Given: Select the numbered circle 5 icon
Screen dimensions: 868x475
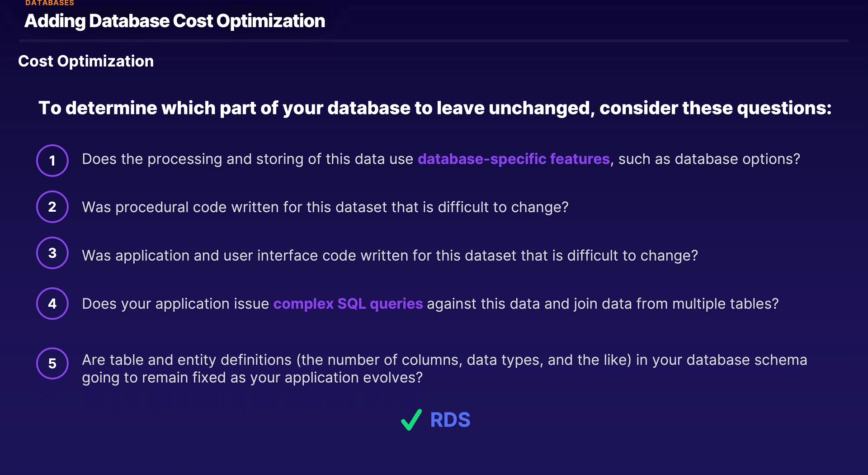Looking at the screenshot, I should coord(52,363).
